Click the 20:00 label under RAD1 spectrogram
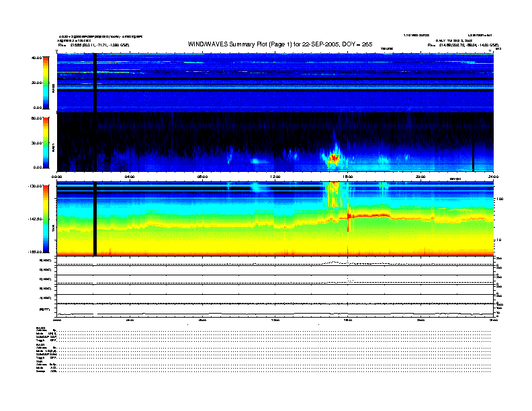Viewport: 532px width, 411px height. point(420,177)
